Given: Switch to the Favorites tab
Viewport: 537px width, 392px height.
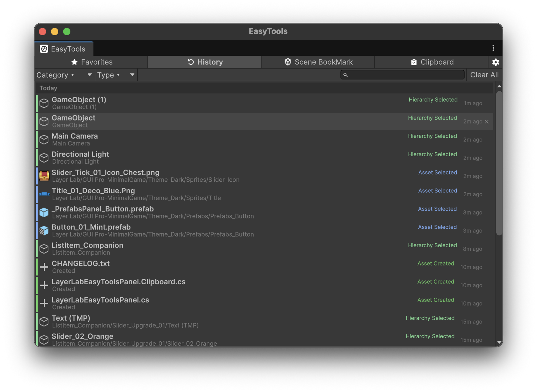Looking at the screenshot, I should click(x=91, y=62).
